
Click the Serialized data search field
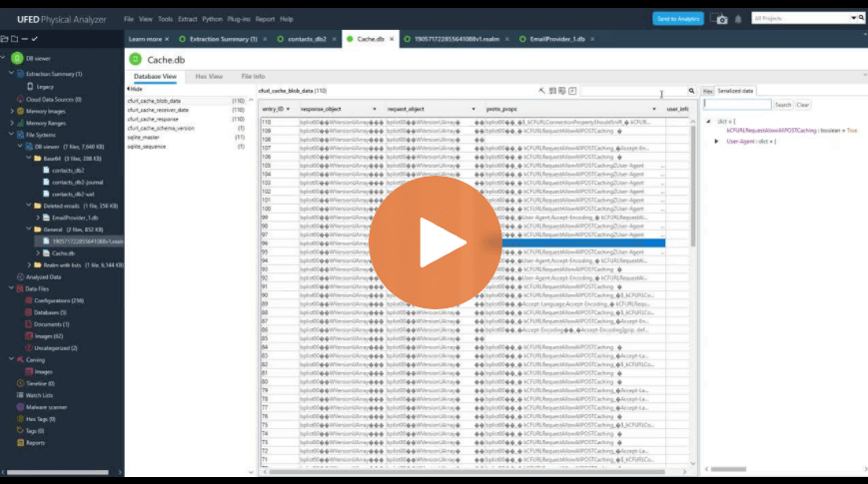click(x=737, y=104)
